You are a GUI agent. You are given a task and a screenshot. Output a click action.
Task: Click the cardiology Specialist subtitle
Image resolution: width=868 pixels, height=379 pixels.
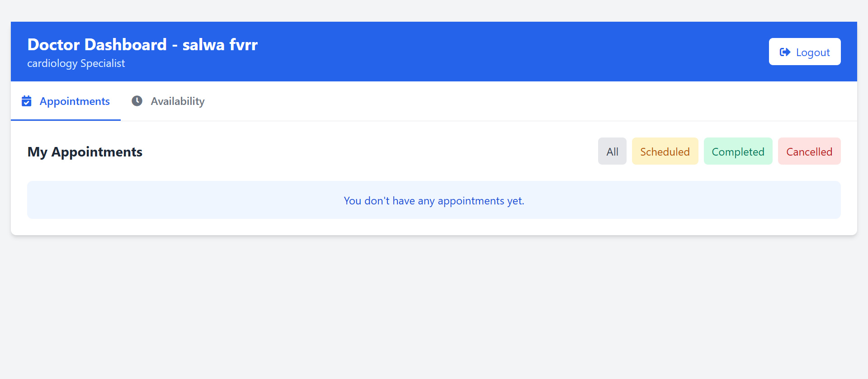pyautogui.click(x=76, y=63)
